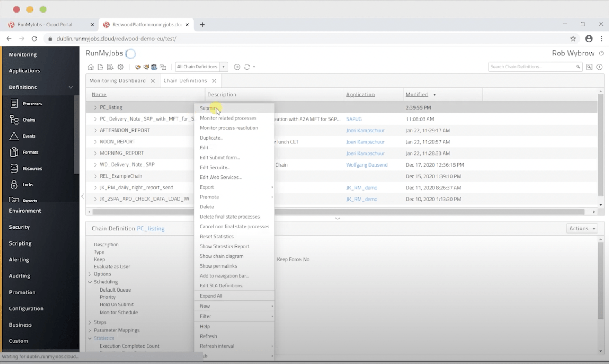609x364 pixels.
Task: Click the Search Chain Definitions input field
Action: pos(531,66)
